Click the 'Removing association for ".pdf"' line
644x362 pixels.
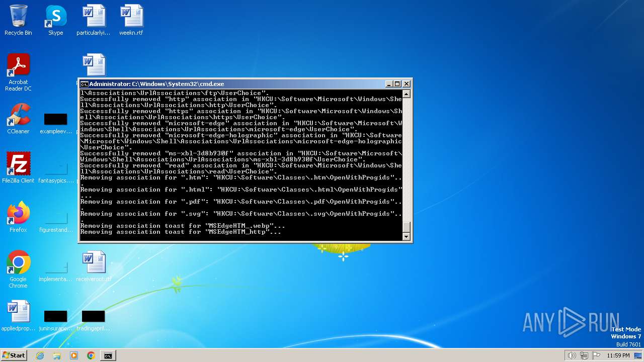[x=241, y=205]
